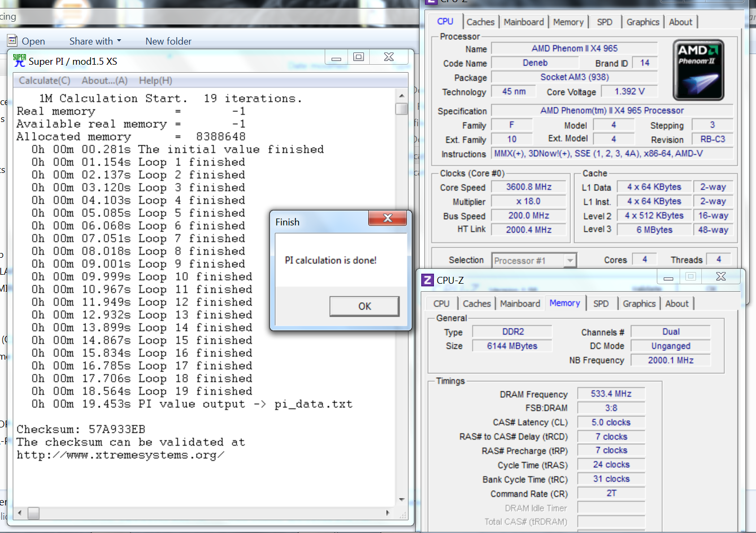Viewport: 756px width, 533px height.
Task: Click Super PI vertical scrollbar up arrow
Action: coord(402,95)
